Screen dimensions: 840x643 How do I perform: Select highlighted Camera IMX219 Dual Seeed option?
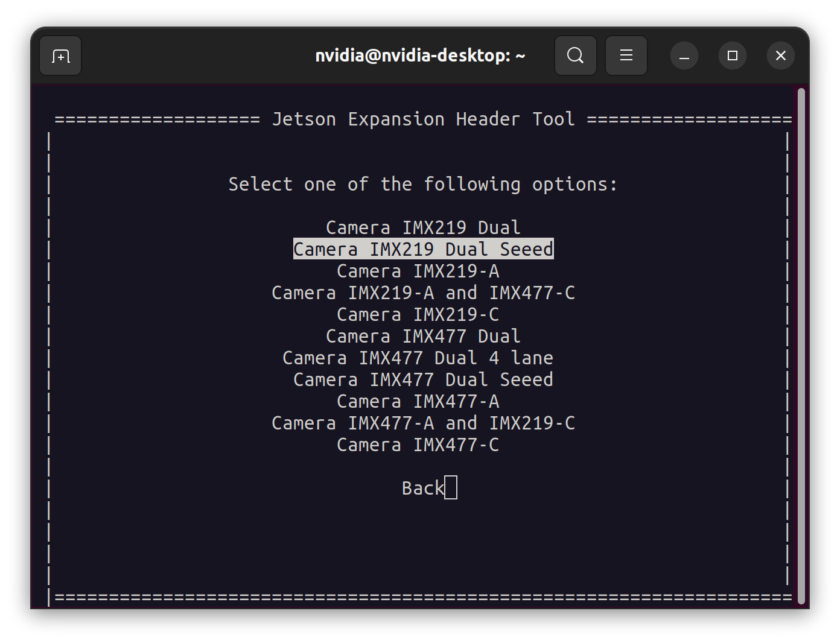point(423,249)
